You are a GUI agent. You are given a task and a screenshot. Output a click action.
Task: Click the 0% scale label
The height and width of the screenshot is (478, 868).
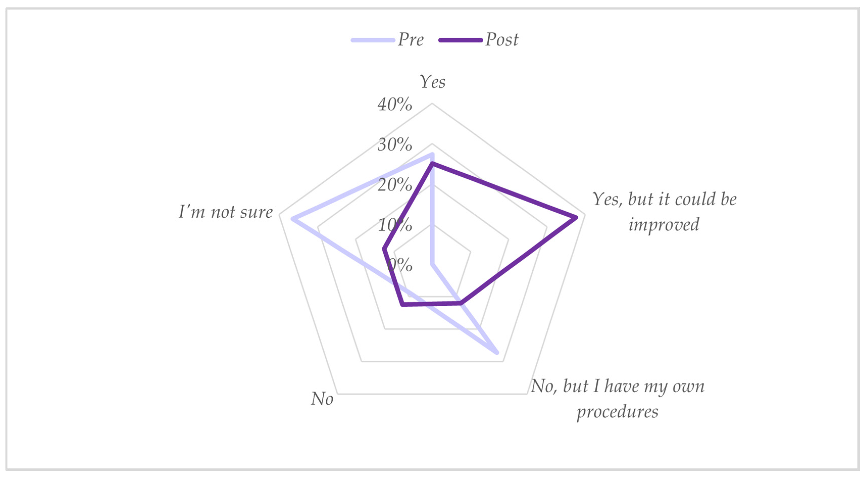[x=400, y=265]
